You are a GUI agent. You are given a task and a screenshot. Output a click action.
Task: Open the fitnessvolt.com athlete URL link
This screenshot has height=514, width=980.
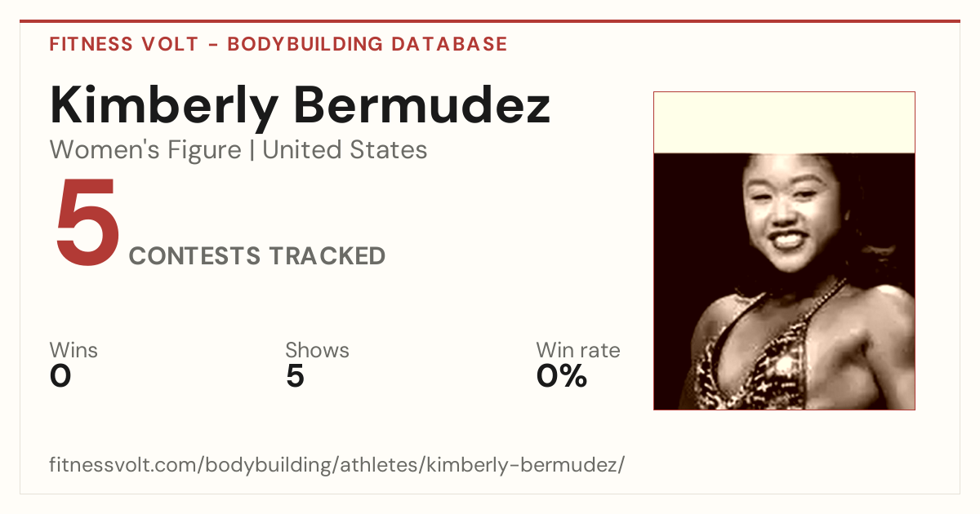coord(337,465)
